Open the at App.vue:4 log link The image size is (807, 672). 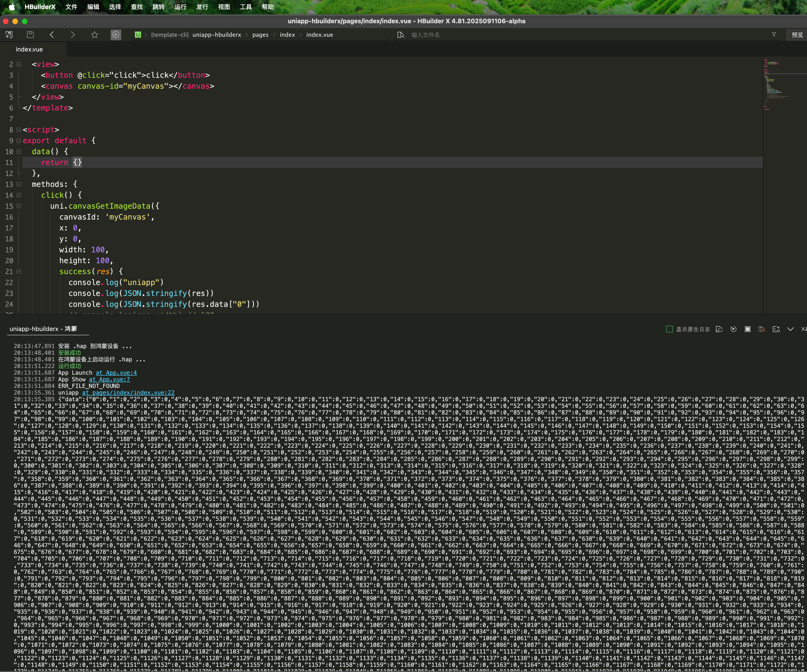tap(116, 373)
